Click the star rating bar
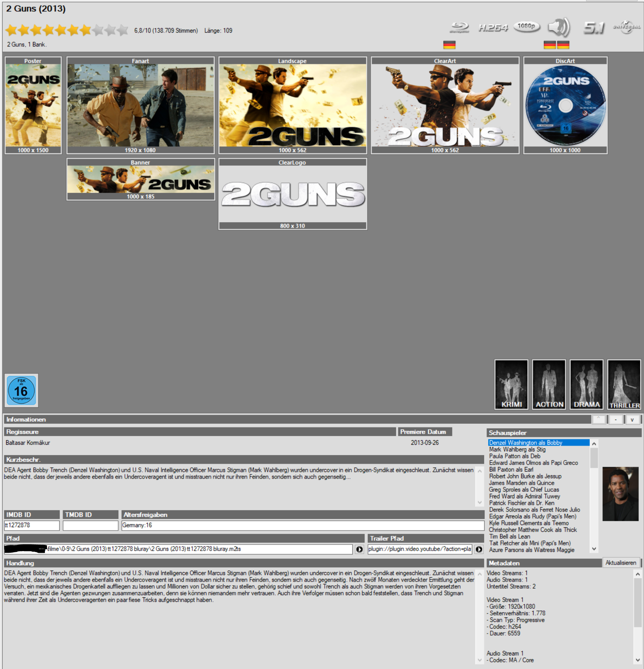644x669 pixels. click(67, 30)
